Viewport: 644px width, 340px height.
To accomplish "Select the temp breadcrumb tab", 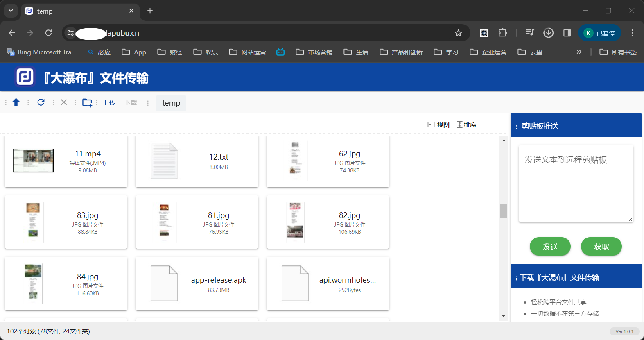I will [171, 103].
